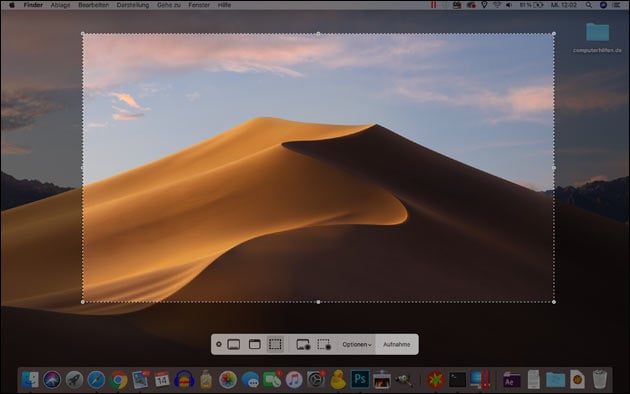Open After Effects from the Dock

click(511, 380)
